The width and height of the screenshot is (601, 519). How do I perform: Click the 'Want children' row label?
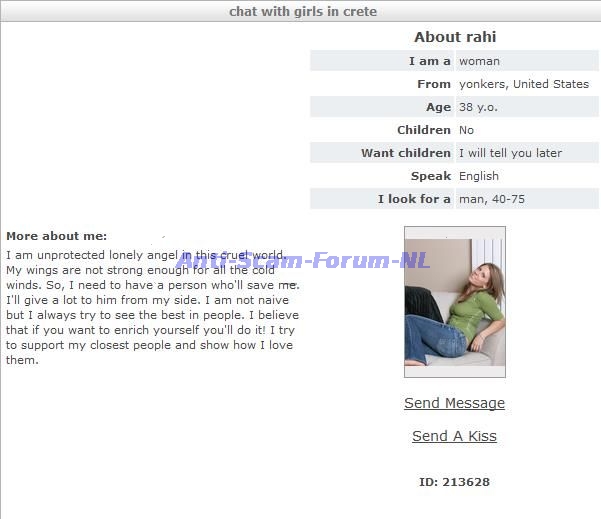click(406, 153)
